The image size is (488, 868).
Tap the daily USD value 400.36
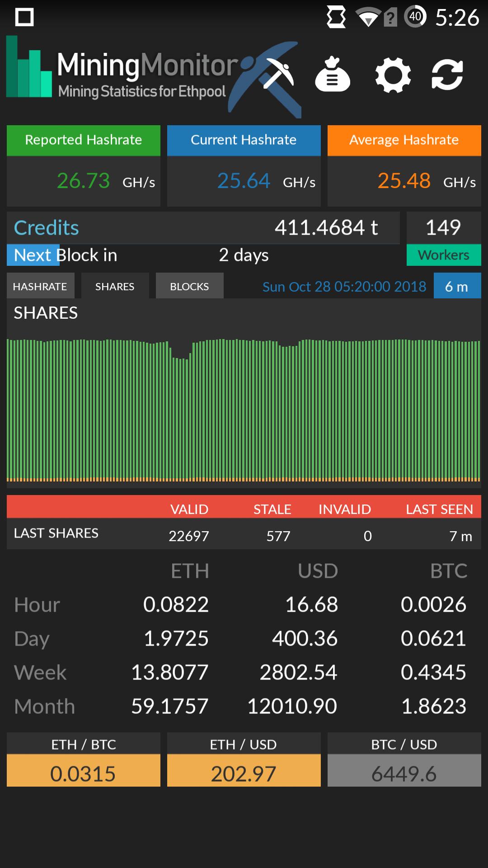pos(305,638)
